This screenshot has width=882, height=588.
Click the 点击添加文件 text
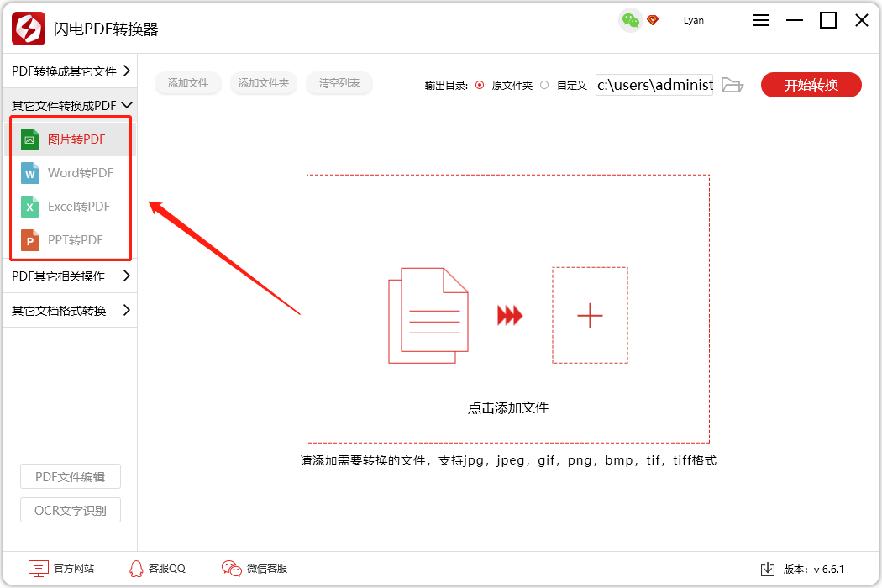(x=508, y=407)
